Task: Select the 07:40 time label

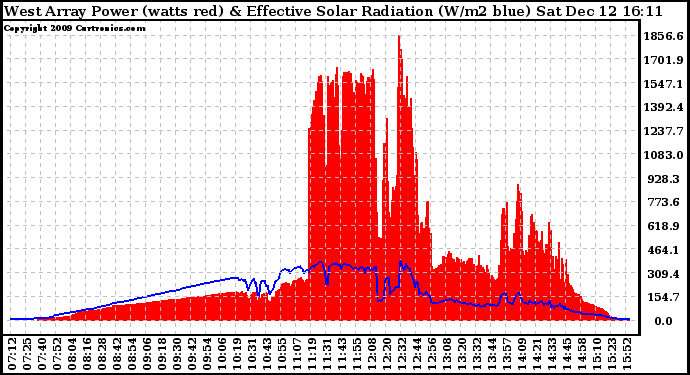Action: [42, 354]
